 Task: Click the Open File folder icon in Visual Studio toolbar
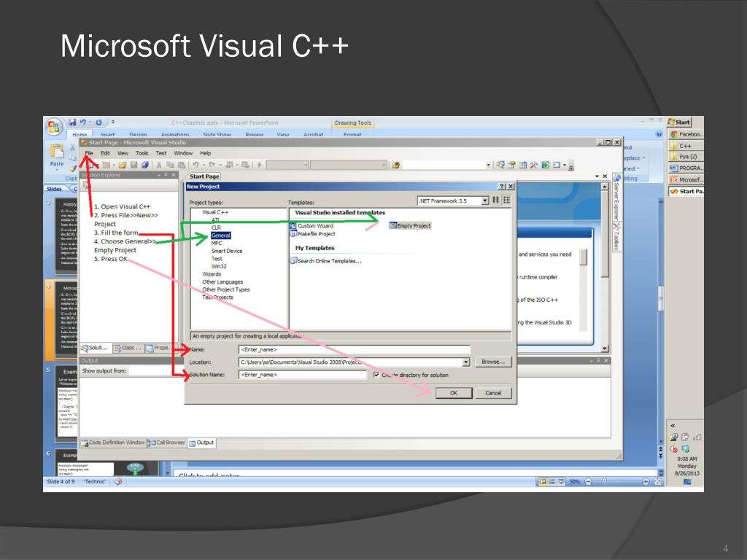point(123,165)
